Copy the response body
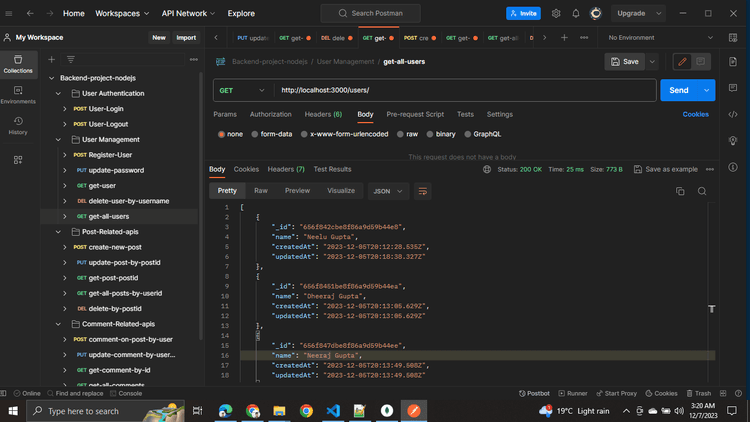 [680, 191]
